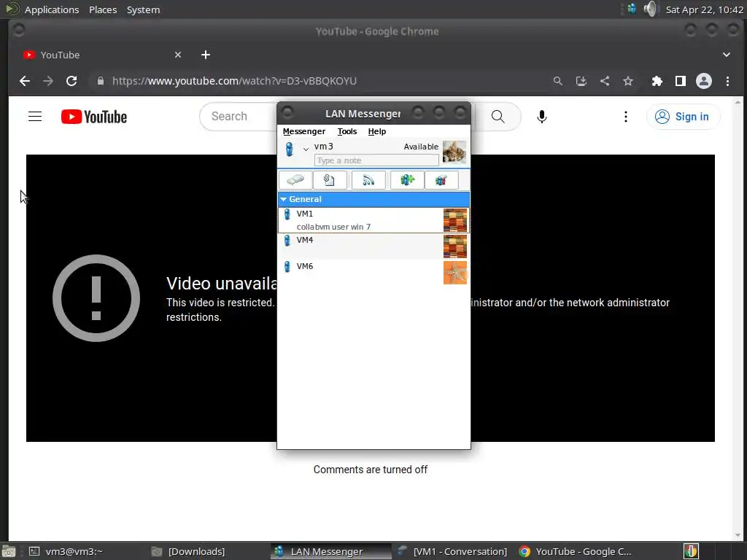This screenshot has height=560, width=747.
Task: Click the LAN Messenger tray icon
Action: pyautogui.click(x=632, y=9)
